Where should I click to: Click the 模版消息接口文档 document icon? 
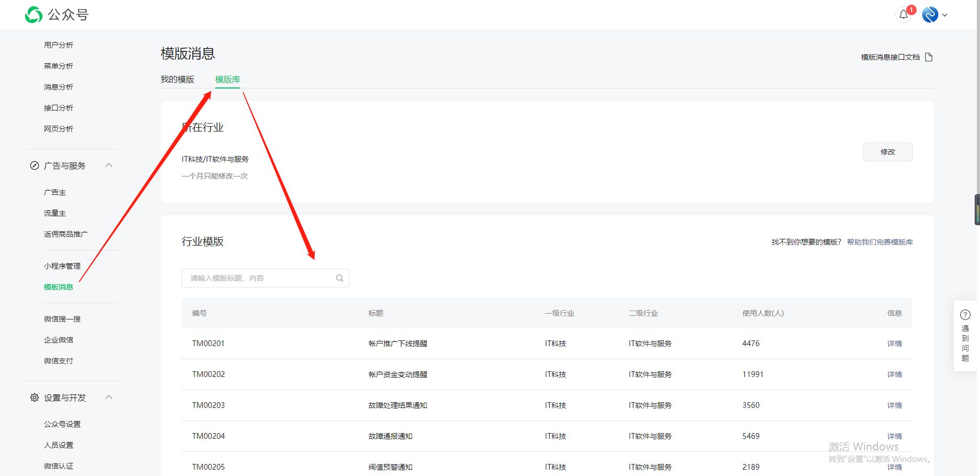coord(929,57)
